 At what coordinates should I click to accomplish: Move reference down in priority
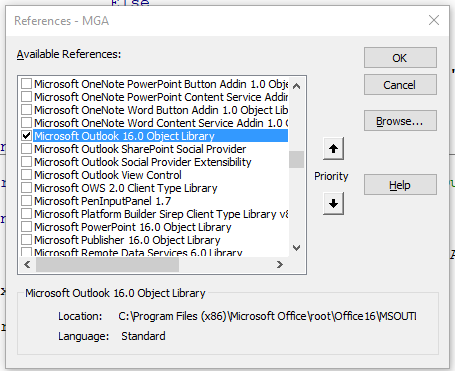click(x=333, y=203)
